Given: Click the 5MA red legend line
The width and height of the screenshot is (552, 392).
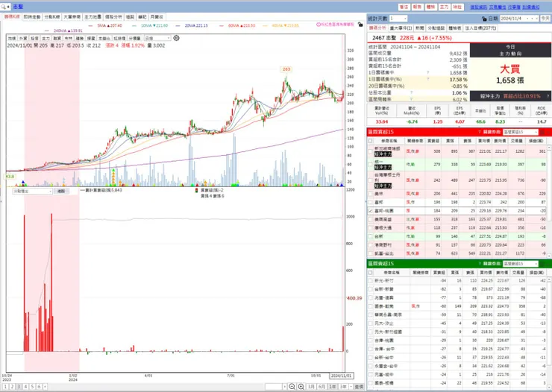Looking at the screenshot, I should pos(90,25).
